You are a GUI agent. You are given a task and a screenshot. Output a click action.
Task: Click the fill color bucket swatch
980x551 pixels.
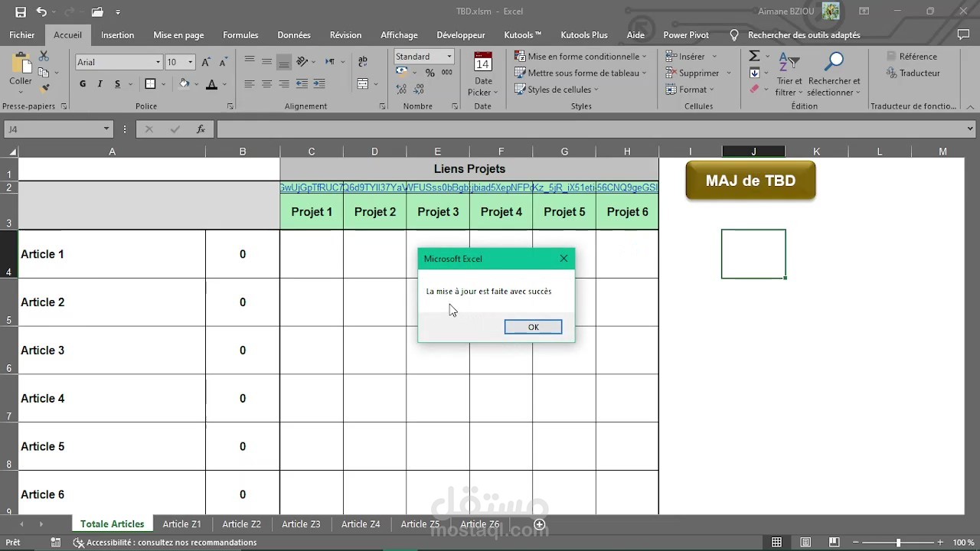[x=184, y=84]
